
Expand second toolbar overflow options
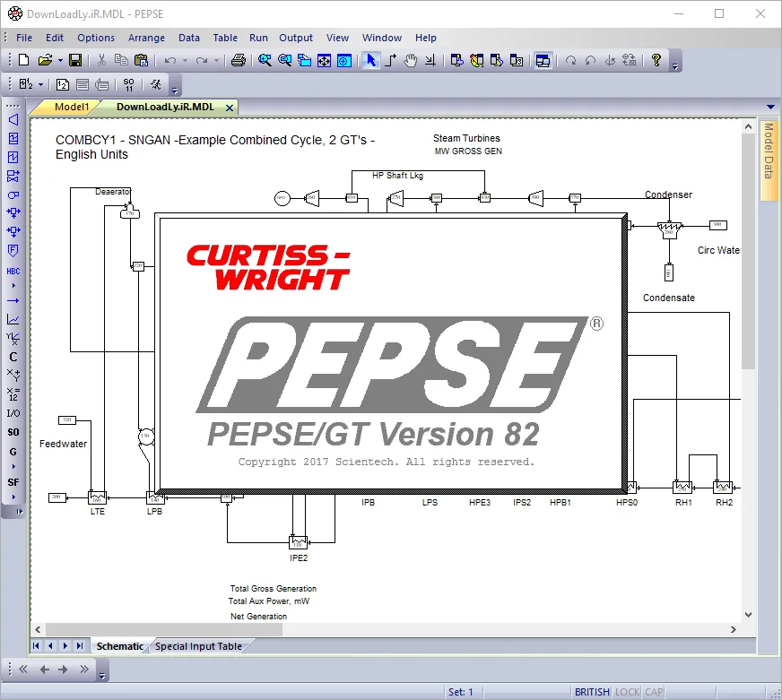[x=175, y=91]
